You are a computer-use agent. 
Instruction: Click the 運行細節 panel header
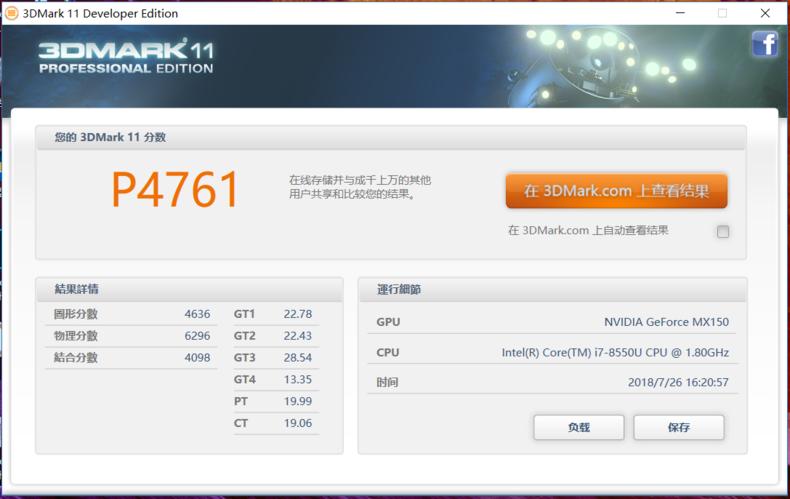(552, 289)
